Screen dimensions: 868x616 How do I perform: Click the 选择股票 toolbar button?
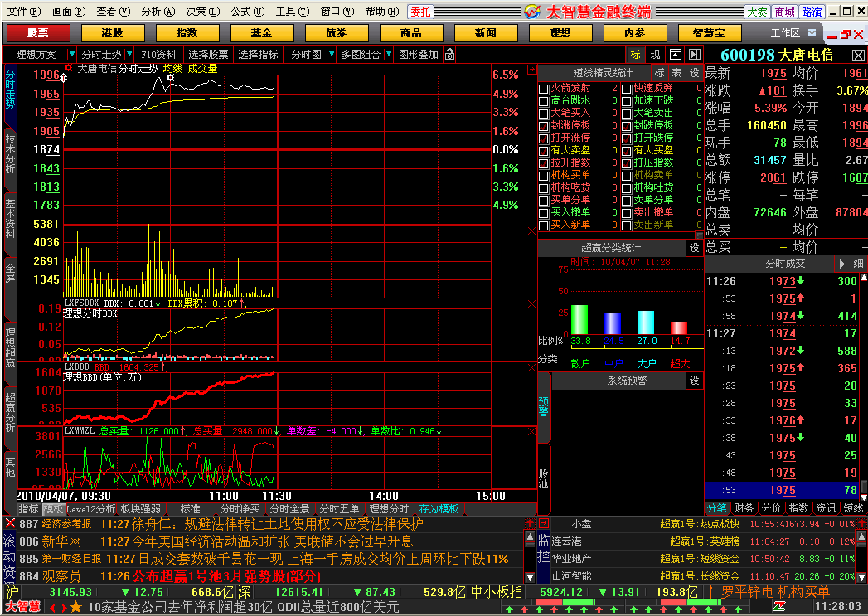(208, 54)
